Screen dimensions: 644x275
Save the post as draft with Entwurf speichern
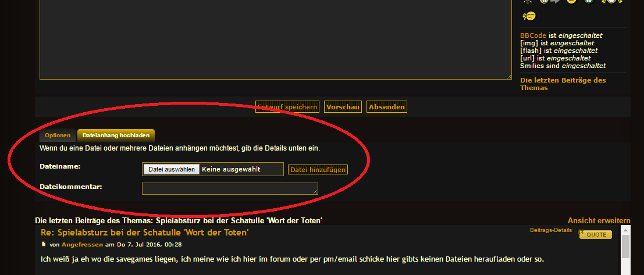pos(287,107)
